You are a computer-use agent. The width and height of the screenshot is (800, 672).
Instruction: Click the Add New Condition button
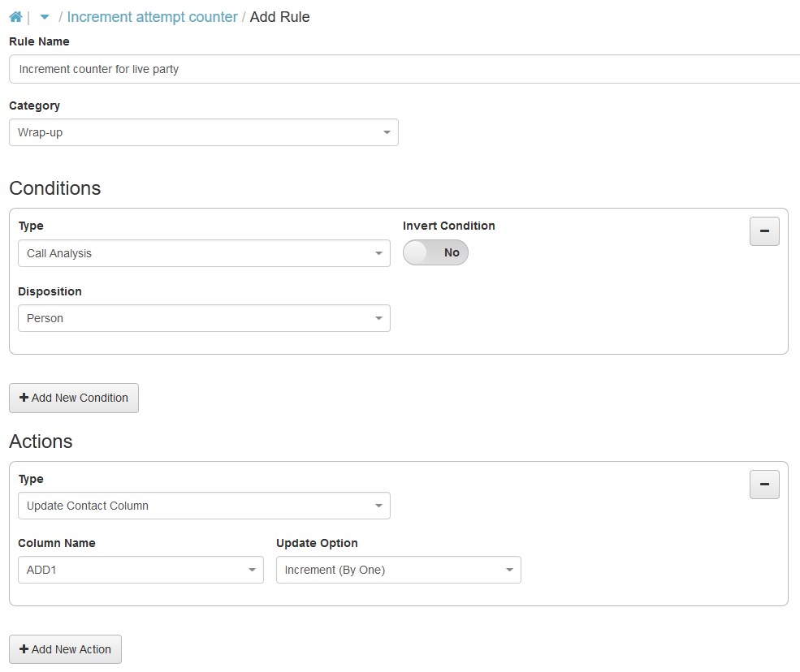[x=74, y=398]
